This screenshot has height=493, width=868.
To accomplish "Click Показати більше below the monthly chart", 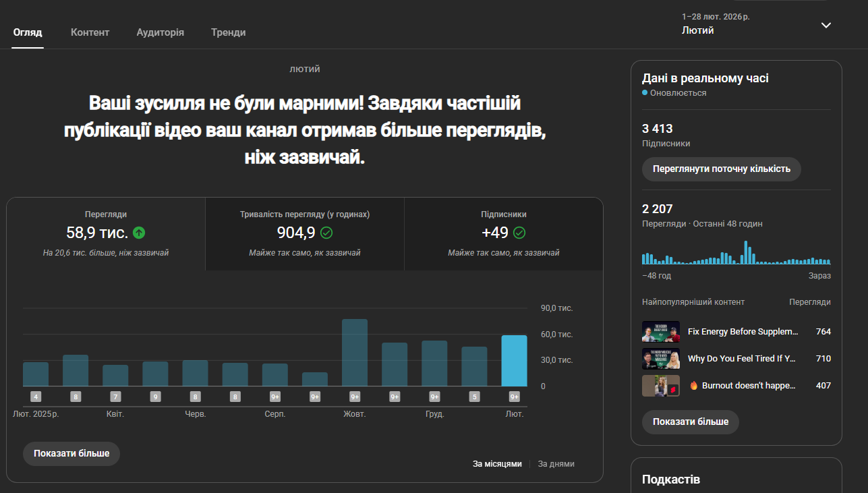I will 71,454.
